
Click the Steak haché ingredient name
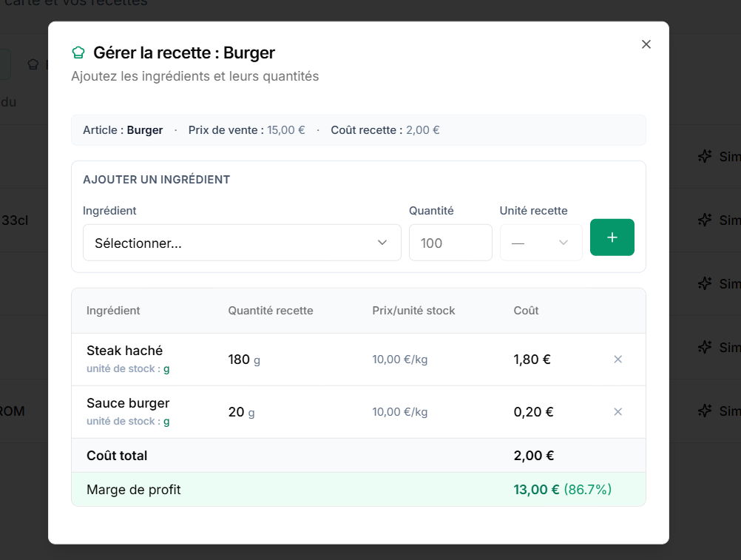pyautogui.click(x=124, y=351)
